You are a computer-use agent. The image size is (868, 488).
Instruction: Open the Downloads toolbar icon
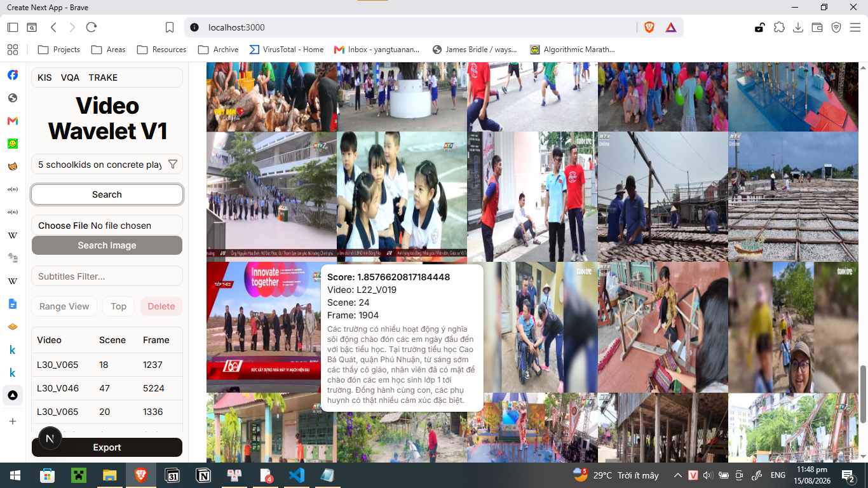click(x=799, y=27)
